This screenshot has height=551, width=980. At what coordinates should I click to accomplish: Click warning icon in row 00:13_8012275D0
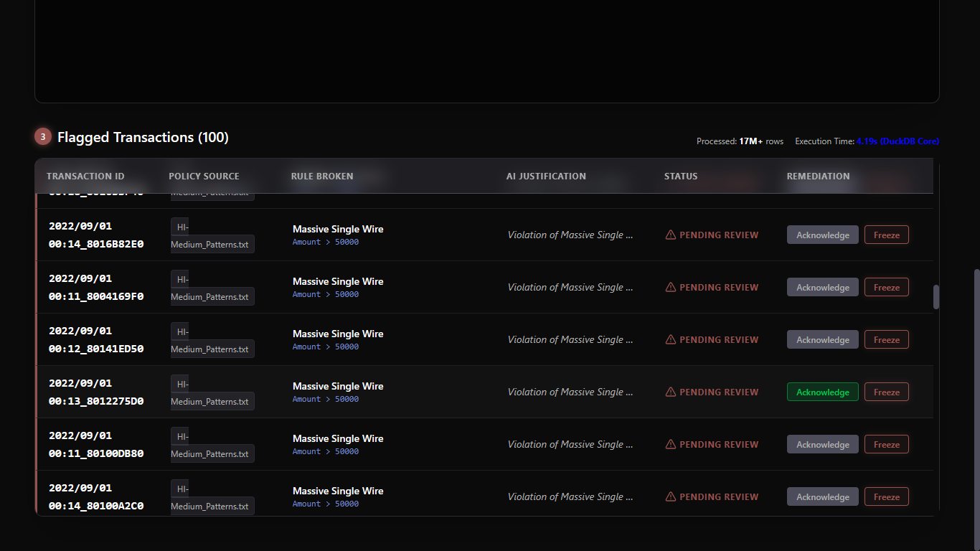tap(671, 392)
